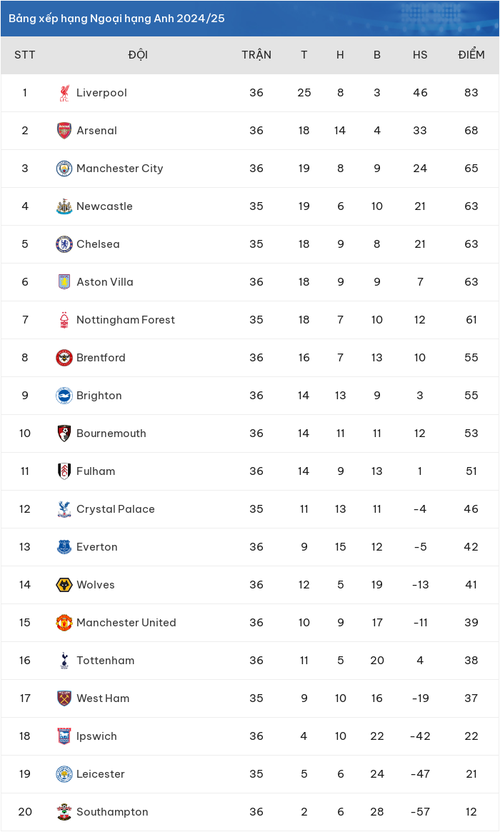
Task: Select the Tottenham cockerel logo
Action: tap(64, 661)
